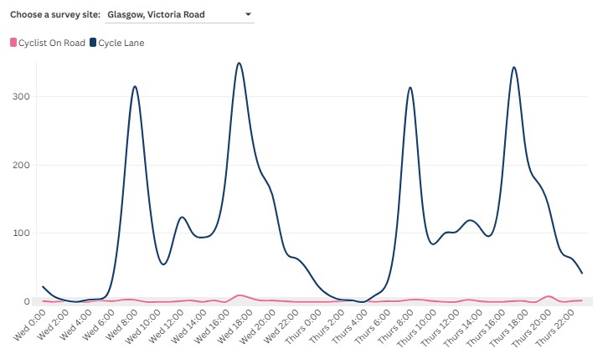
Task: Click the navy Cycle Lane legend swatch
Action: point(93,43)
